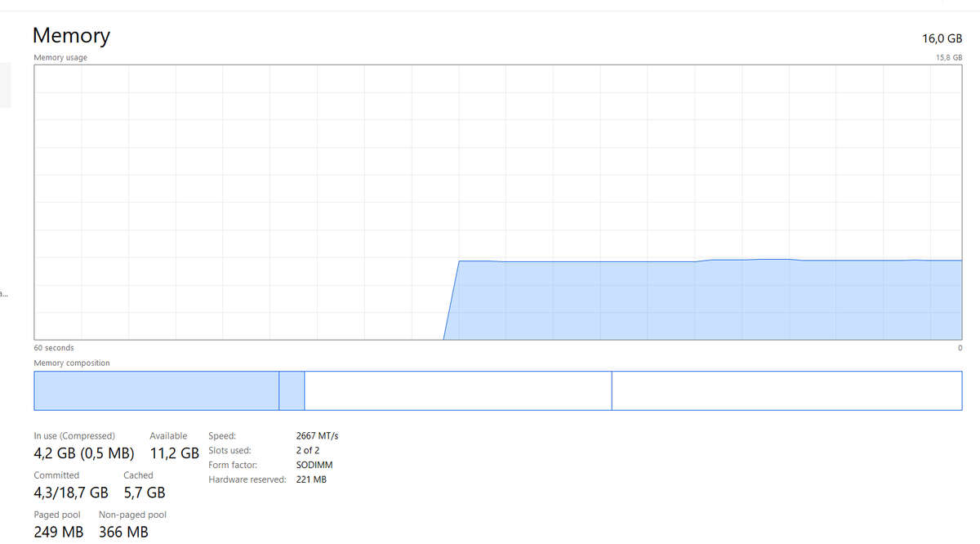Viewport: 980px width, 544px height.
Task: Click the 15,8 GB graph maximum label
Action: click(x=948, y=58)
